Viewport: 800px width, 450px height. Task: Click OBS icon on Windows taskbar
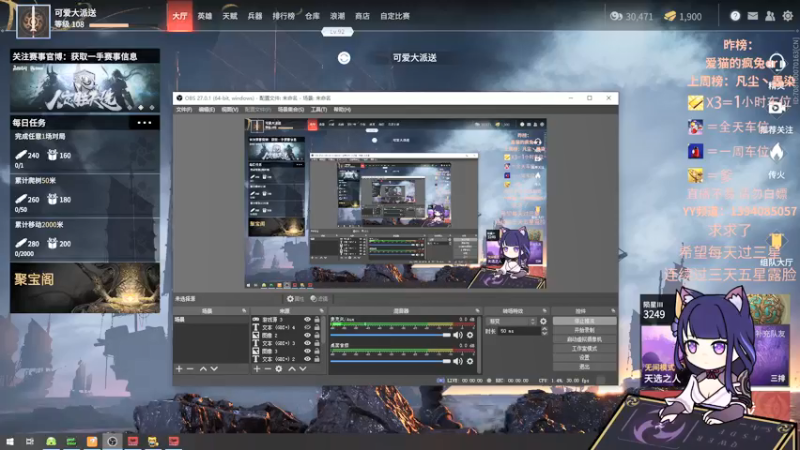point(112,441)
